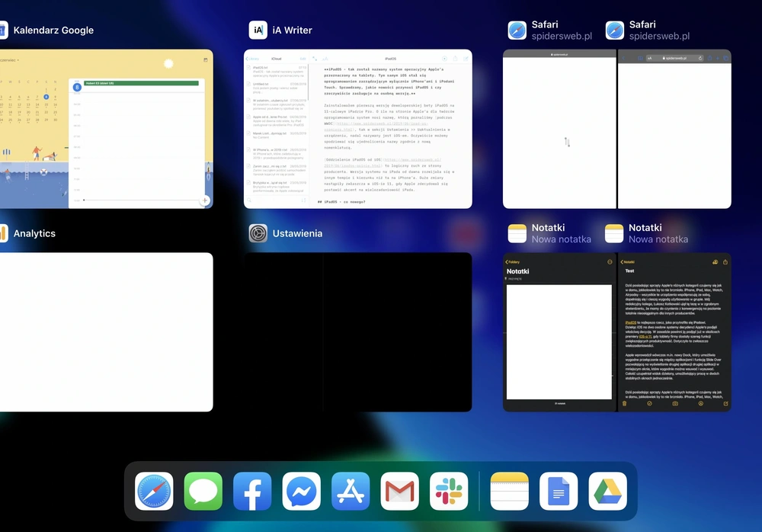Tap the share icon in the Test note

point(725,262)
